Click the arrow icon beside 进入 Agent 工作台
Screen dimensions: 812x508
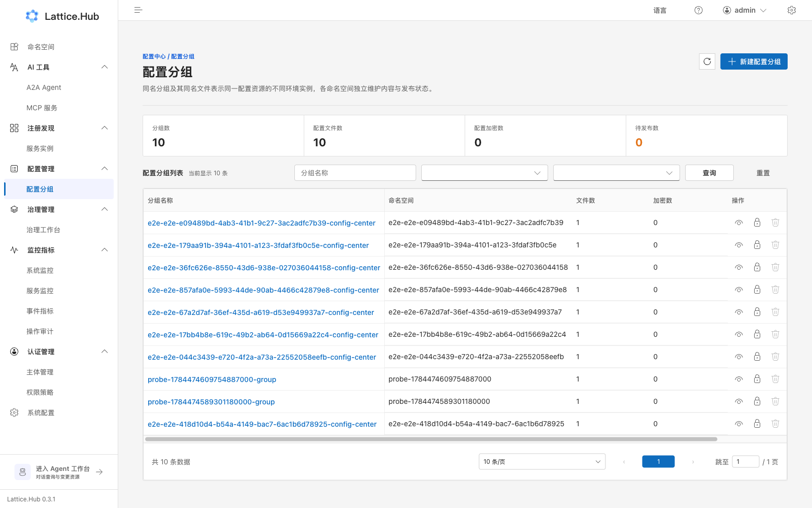tap(99, 472)
